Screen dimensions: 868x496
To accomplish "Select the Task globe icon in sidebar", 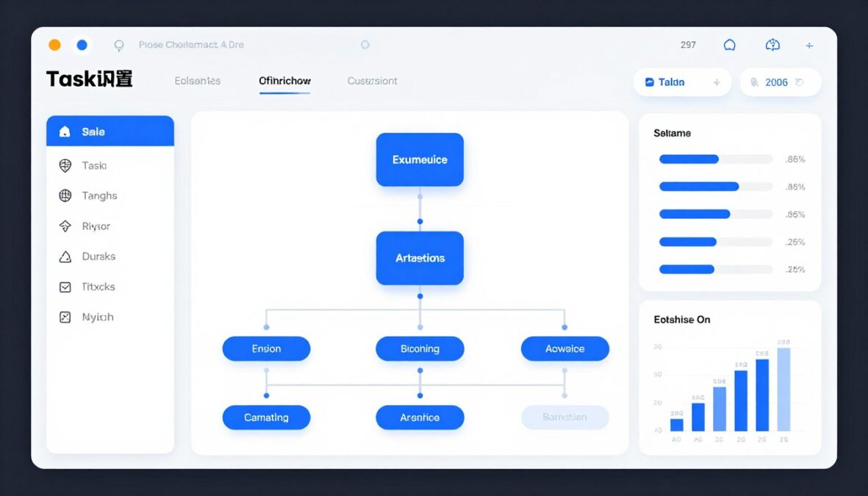I will [x=65, y=165].
